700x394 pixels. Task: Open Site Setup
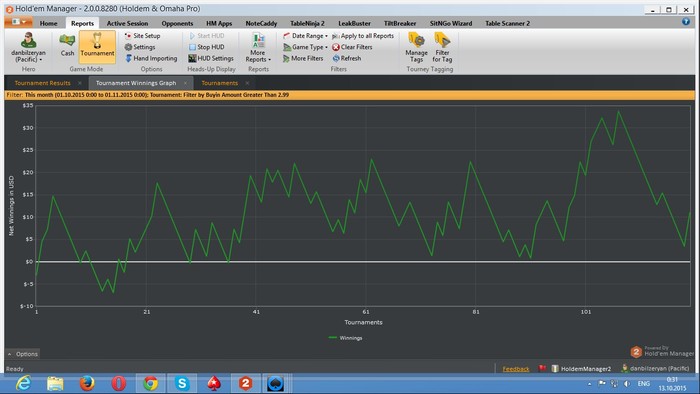142,36
